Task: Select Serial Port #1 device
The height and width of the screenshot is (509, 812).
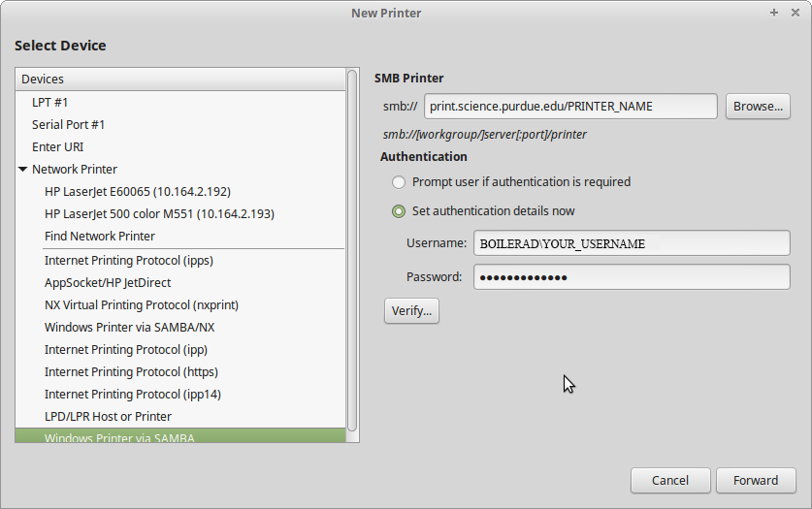Action: click(x=68, y=124)
